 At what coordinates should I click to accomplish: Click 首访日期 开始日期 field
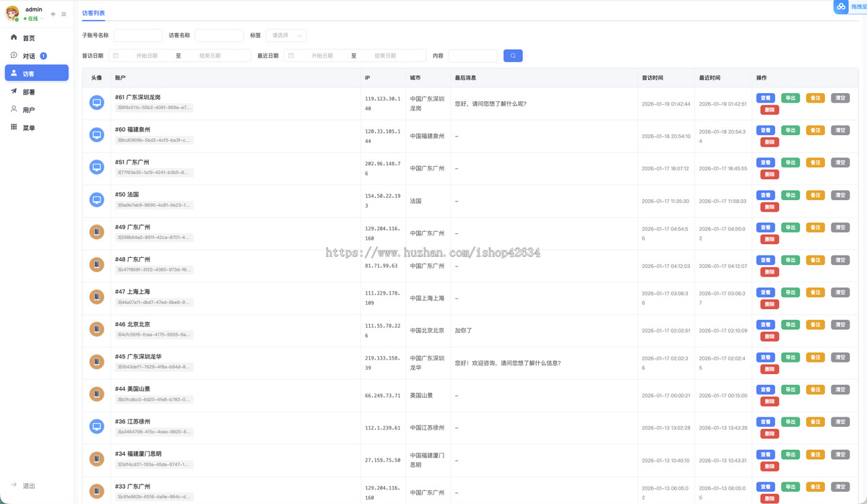(147, 56)
